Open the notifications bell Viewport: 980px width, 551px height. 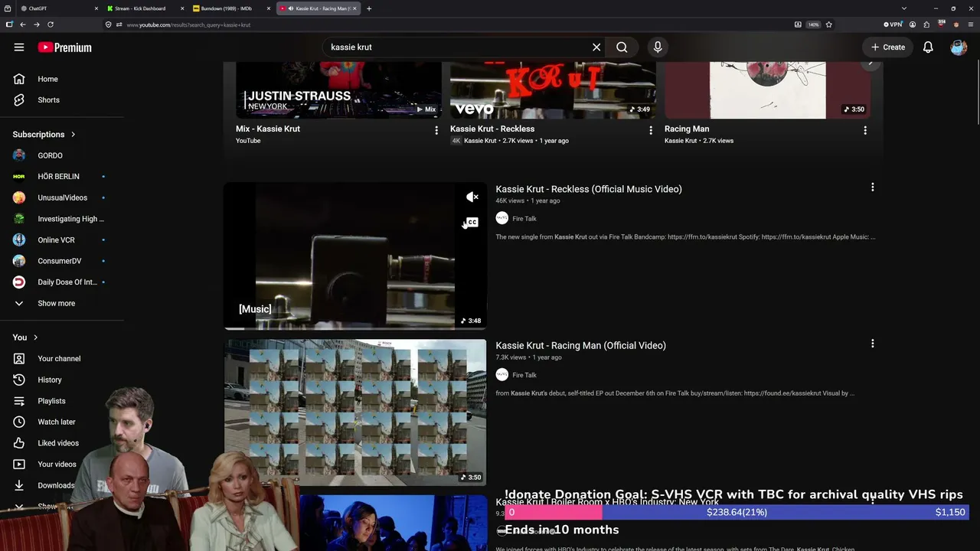928,47
